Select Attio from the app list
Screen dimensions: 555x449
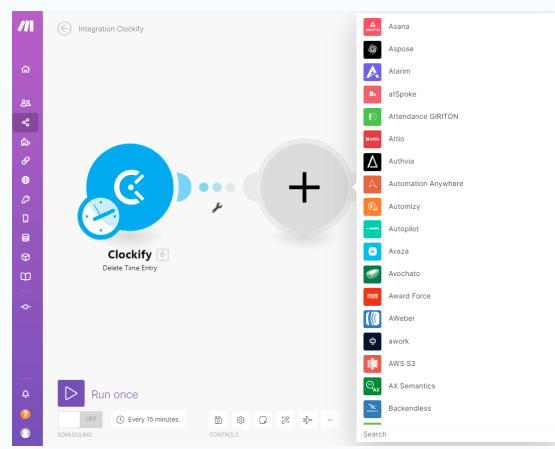457,139
